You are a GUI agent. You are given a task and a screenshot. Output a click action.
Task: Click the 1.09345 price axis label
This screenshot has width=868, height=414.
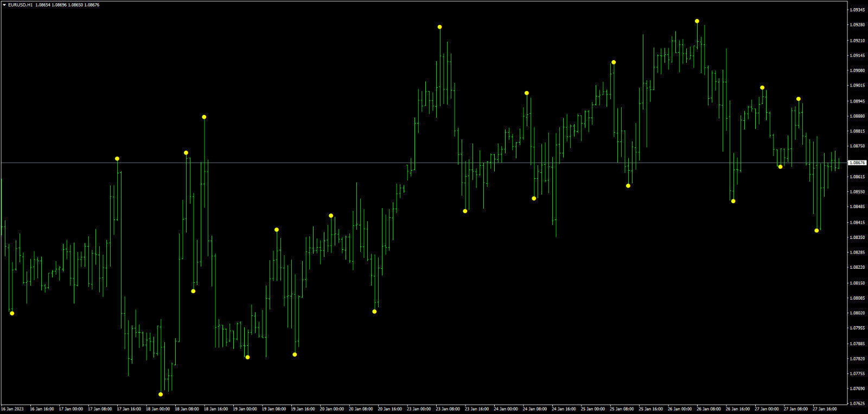click(857, 10)
